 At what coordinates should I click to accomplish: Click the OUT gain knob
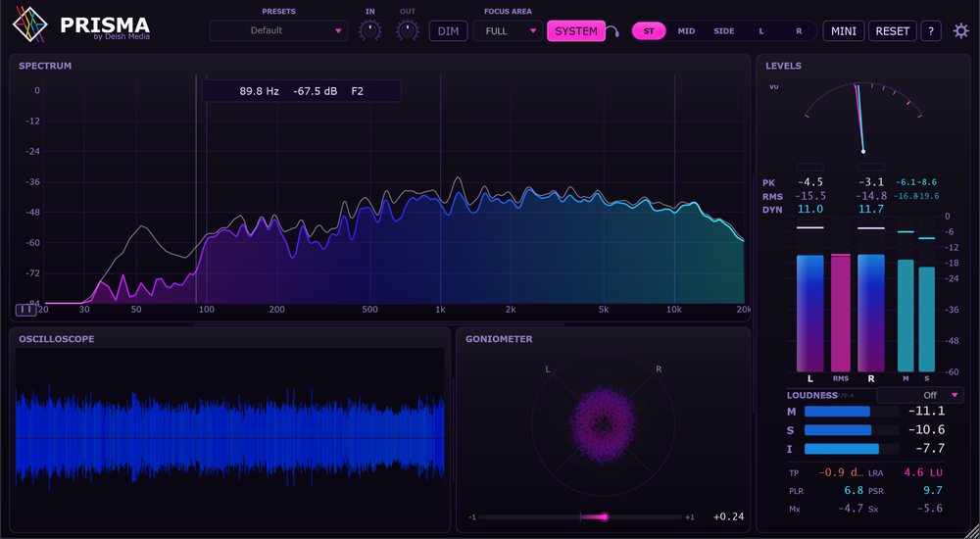pyautogui.click(x=408, y=30)
